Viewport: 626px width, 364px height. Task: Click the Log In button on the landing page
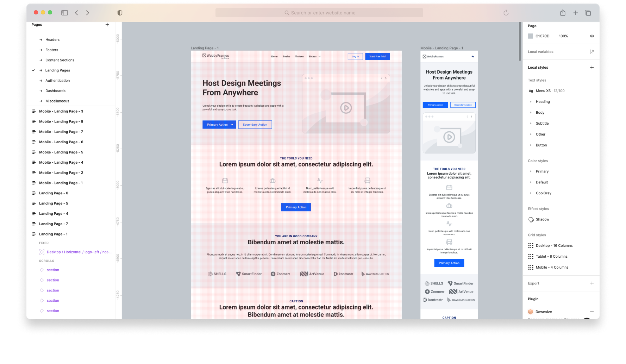[x=355, y=56]
